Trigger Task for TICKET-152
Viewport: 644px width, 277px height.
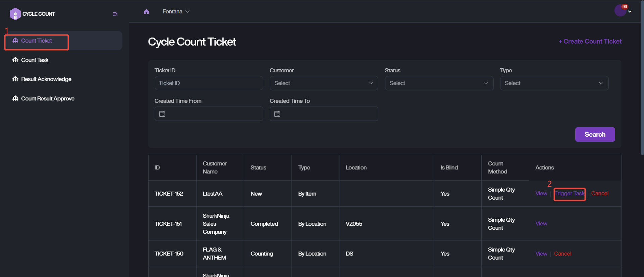[569, 194]
